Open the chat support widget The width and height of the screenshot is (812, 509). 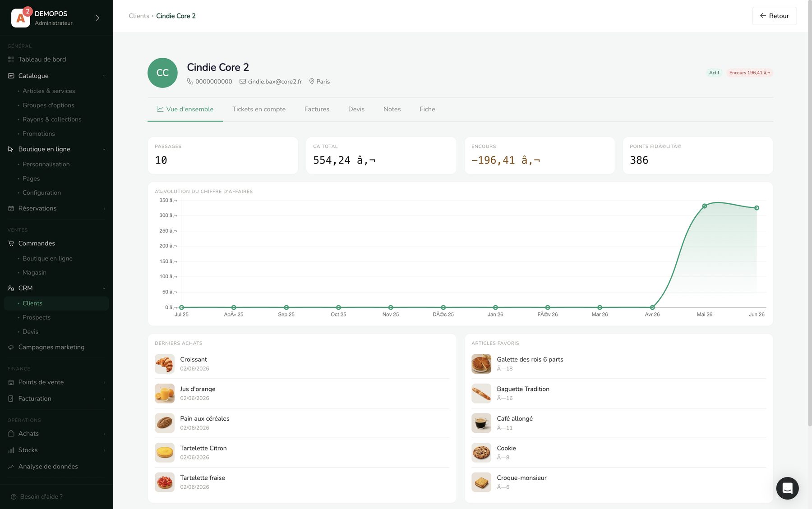tap(787, 488)
